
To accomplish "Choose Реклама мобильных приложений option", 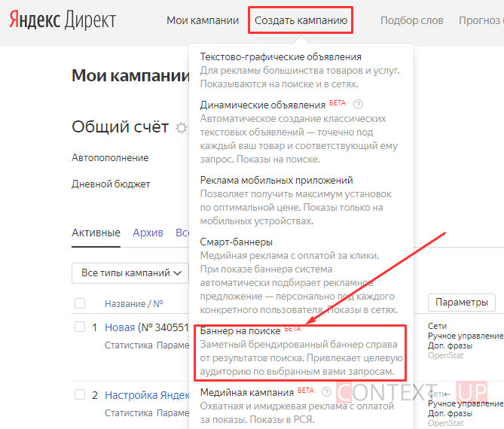I will [276, 180].
